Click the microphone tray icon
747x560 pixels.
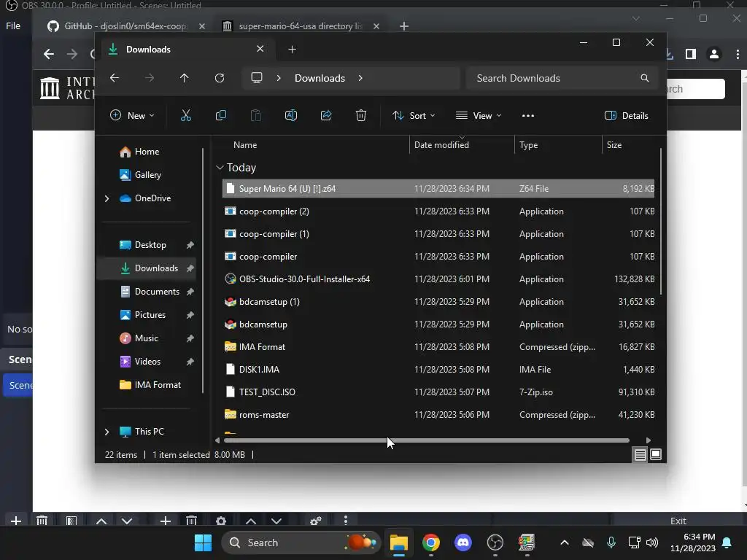tap(611, 542)
